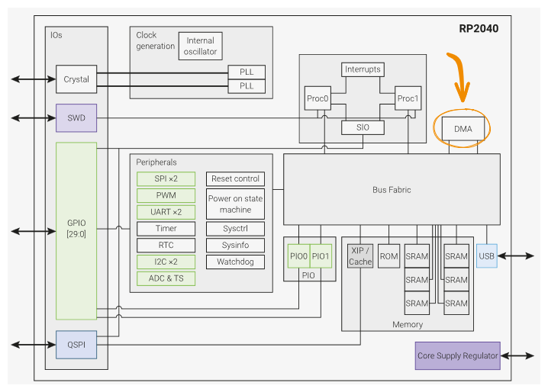The width and height of the screenshot is (548, 392).
Task: Select the Power on state machine box
Action: 235,204
